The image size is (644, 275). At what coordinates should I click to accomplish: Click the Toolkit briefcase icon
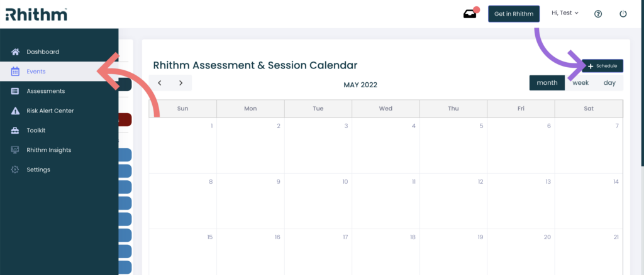pos(15,131)
